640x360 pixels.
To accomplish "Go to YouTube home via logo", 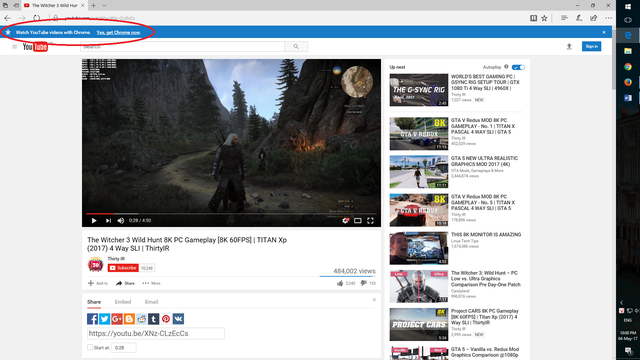I will point(35,47).
